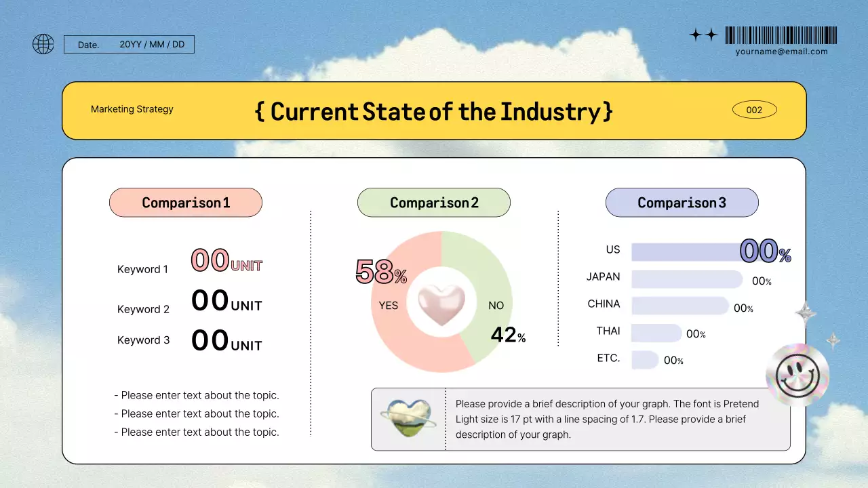
Task: Select the metallic heart in the donut chart
Action: pos(442,303)
